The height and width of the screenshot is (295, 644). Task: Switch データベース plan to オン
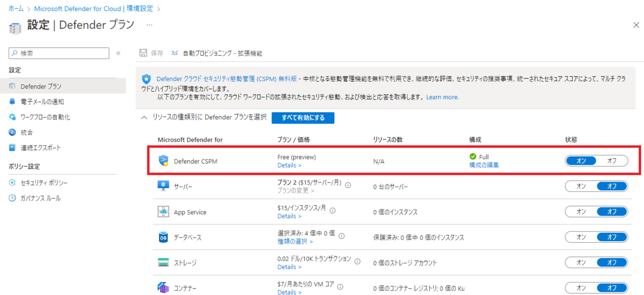(x=581, y=237)
